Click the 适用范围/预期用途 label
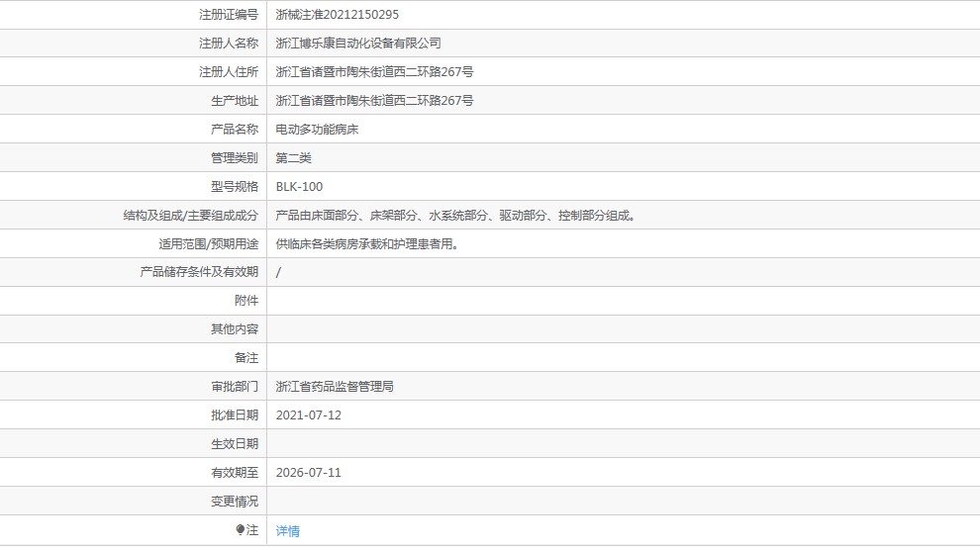980x552 pixels. point(208,244)
